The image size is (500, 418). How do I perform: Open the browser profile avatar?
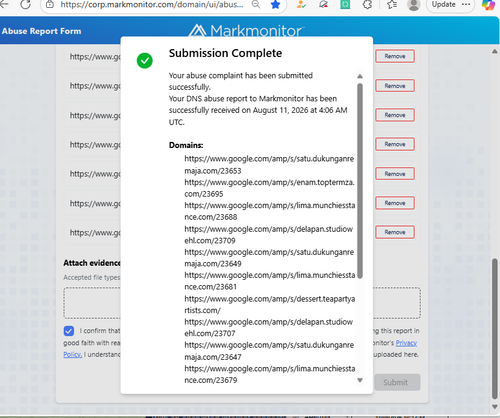coord(414,5)
